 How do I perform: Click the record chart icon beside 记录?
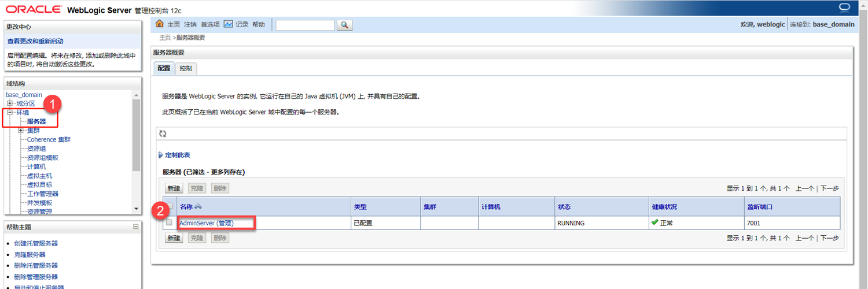tap(228, 24)
